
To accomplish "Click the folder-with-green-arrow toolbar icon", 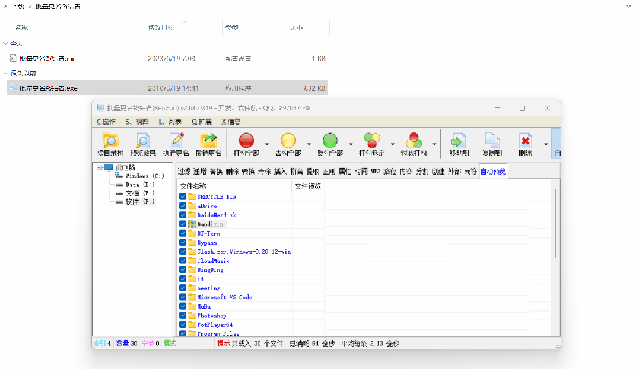I will pyautogui.click(x=209, y=140).
